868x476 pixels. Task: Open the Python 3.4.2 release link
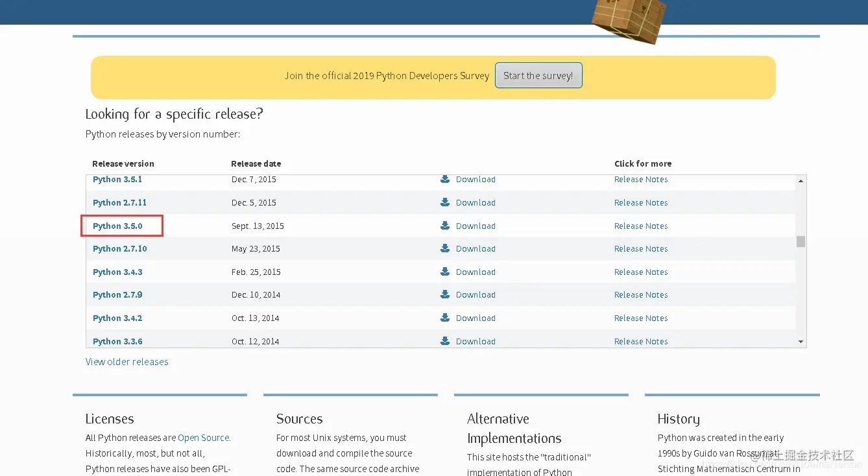pyautogui.click(x=117, y=318)
